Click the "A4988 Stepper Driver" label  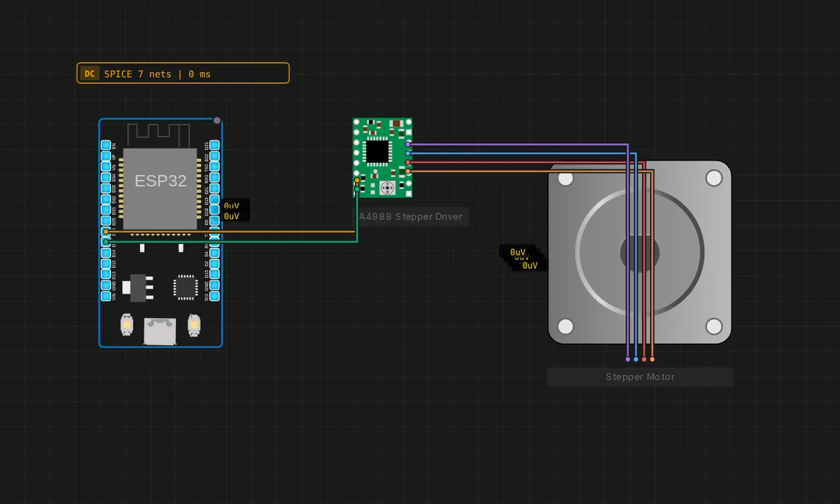pos(411,216)
